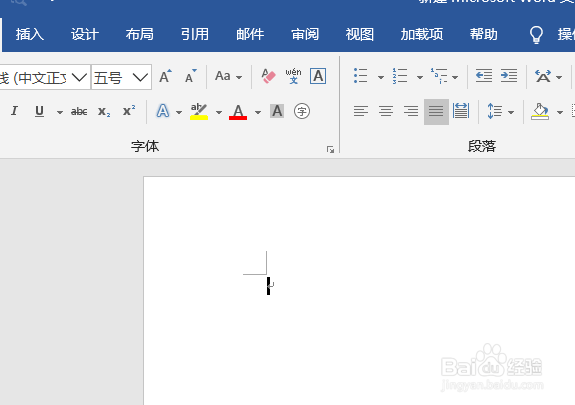The width and height of the screenshot is (575, 405).
Task: Click the 帮助 tab
Action: (484, 34)
